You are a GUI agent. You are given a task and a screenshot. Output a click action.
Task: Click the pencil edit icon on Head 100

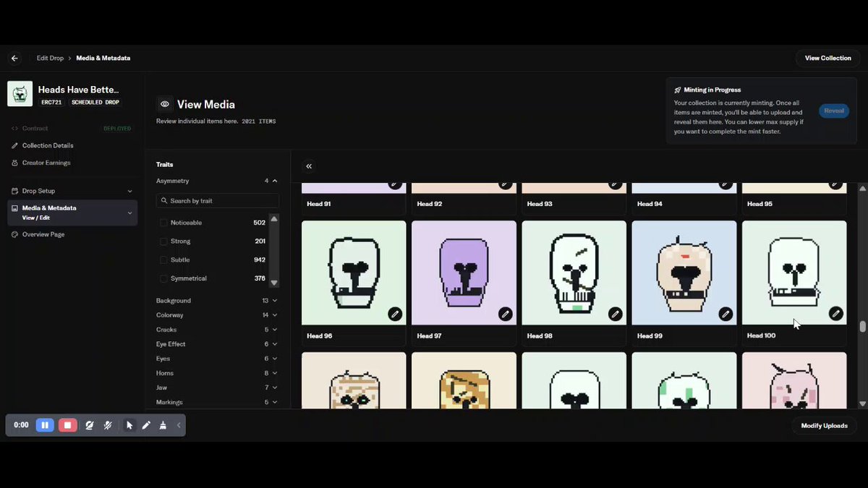tap(835, 314)
